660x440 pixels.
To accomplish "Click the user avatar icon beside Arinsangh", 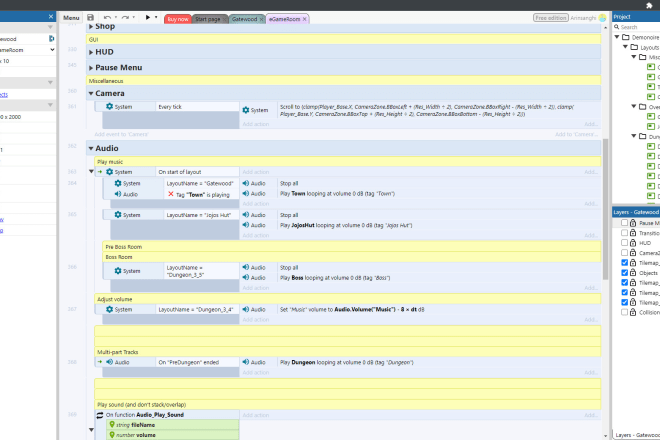I will pyautogui.click(x=602, y=18).
